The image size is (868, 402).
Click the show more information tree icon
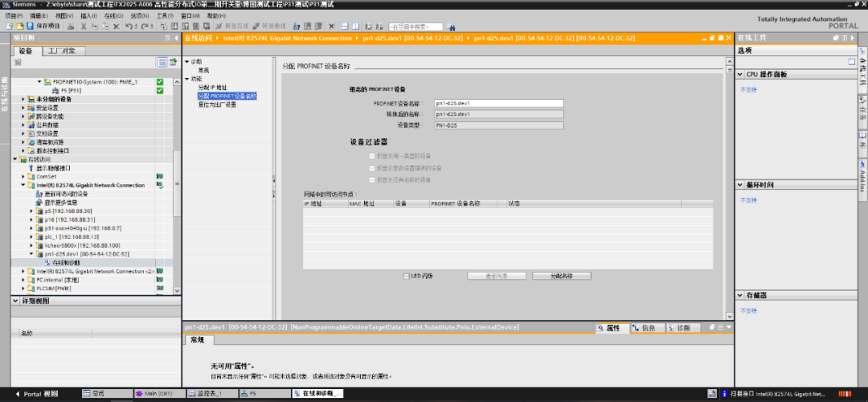pyautogui.click(x=39, y=203)
